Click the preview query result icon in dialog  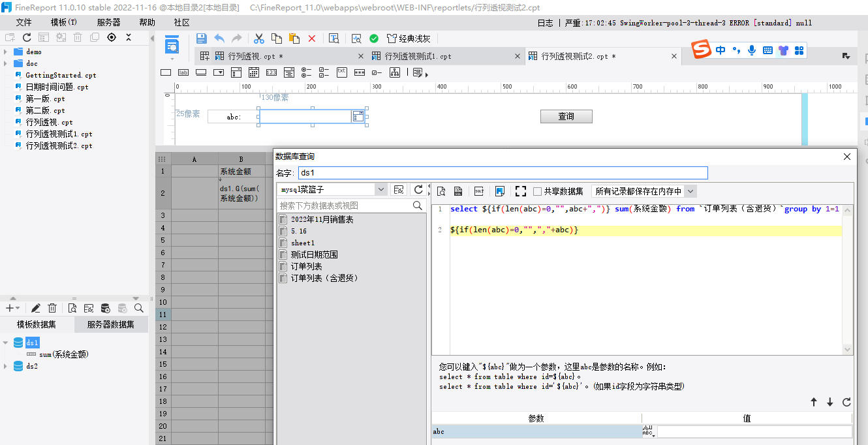point(441,191)
